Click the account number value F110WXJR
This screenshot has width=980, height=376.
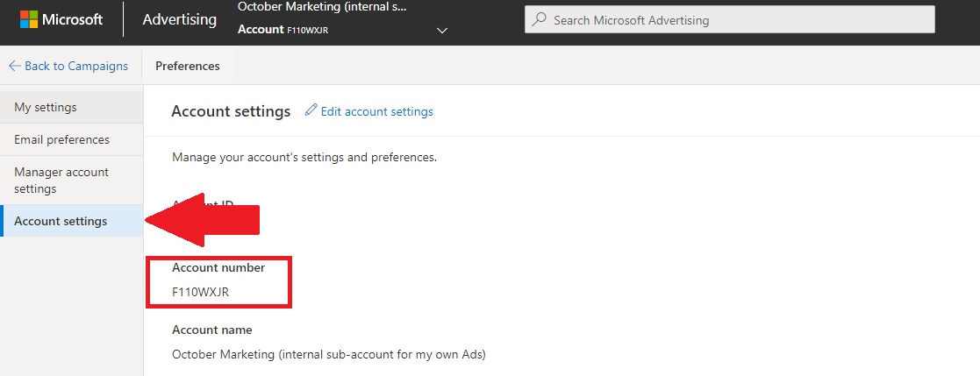click(201, 292)
